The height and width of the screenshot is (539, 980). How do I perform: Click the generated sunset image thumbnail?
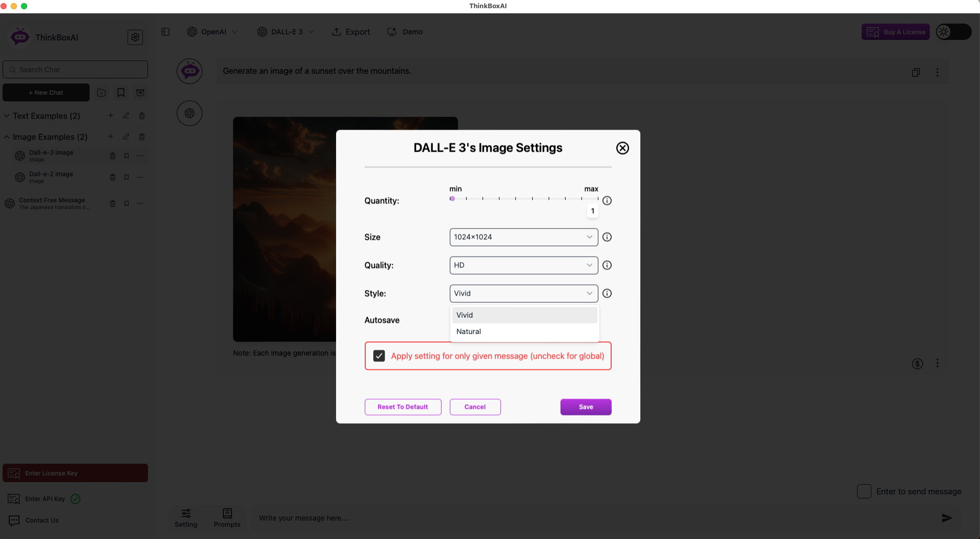point(284,229)
